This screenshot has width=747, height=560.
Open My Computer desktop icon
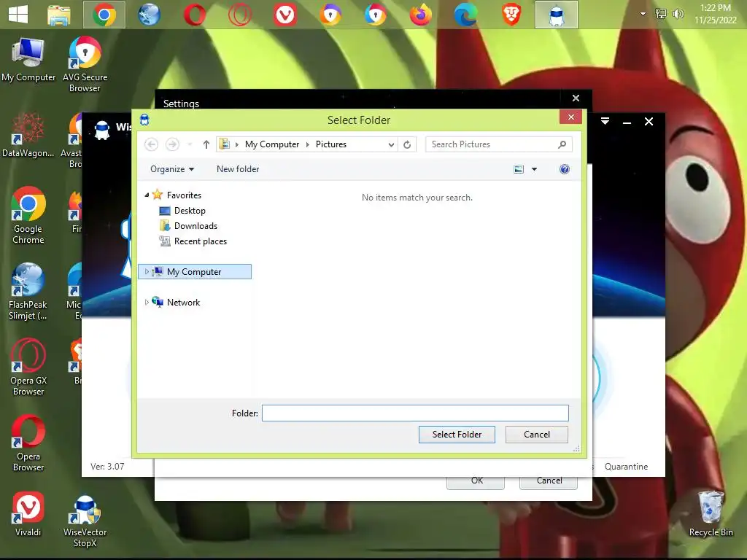[x=28, y=59]
